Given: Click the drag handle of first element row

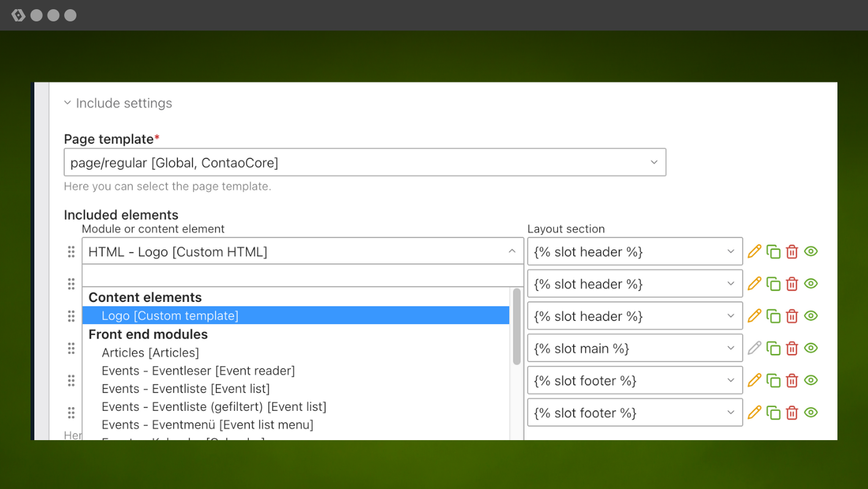Looking at the screenshot, I should [x=71, y=251].
